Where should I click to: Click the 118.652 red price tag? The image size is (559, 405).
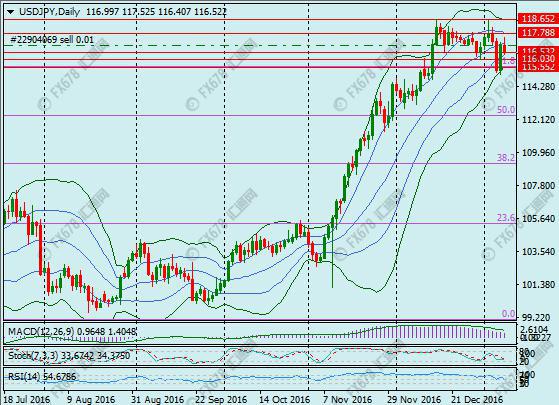point(538,19)
